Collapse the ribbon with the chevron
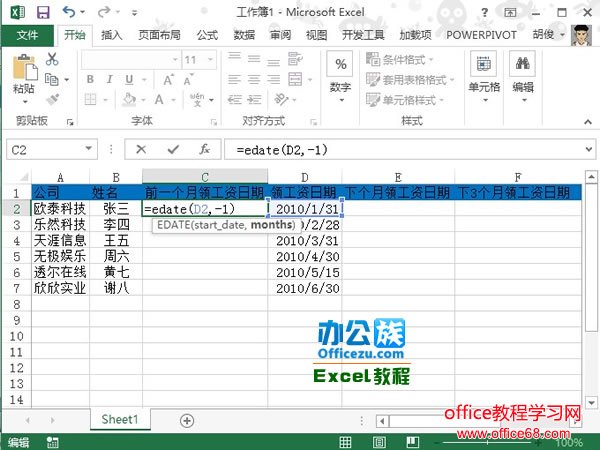This screenshot has height=450, width=600. tap(588, 122)
